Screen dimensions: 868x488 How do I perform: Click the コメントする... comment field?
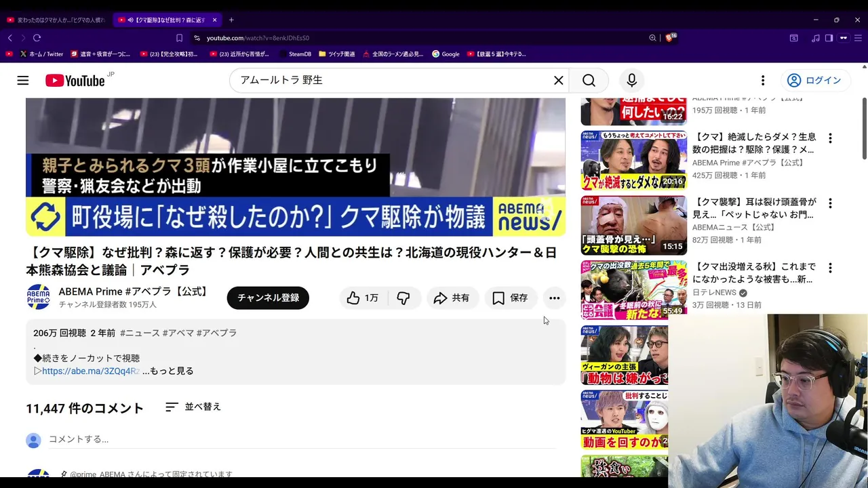(x=302, y=439)
